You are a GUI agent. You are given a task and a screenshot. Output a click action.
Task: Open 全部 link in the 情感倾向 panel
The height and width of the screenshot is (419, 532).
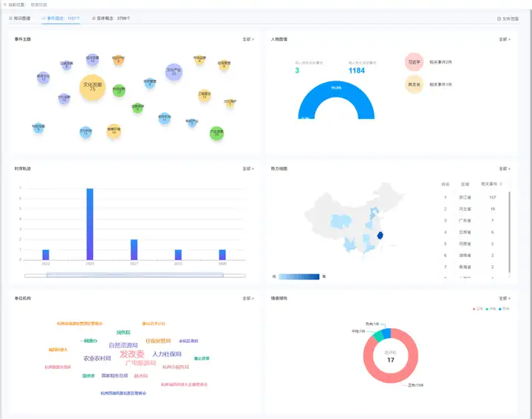pyautogui.click(x=505, y=299)
